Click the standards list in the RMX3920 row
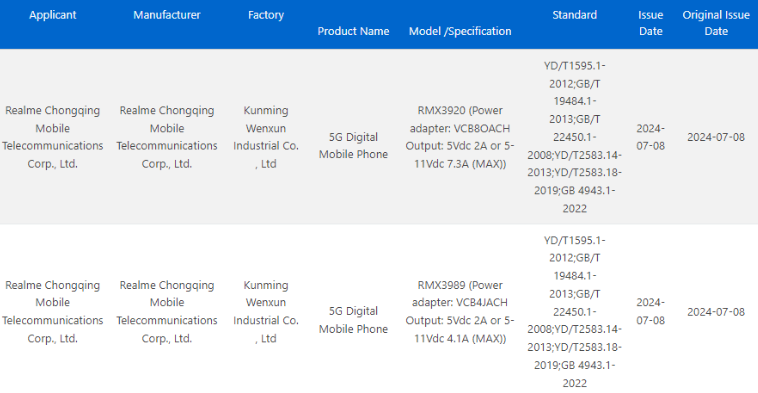The image size is (758, 393). (x=574, y=137)
